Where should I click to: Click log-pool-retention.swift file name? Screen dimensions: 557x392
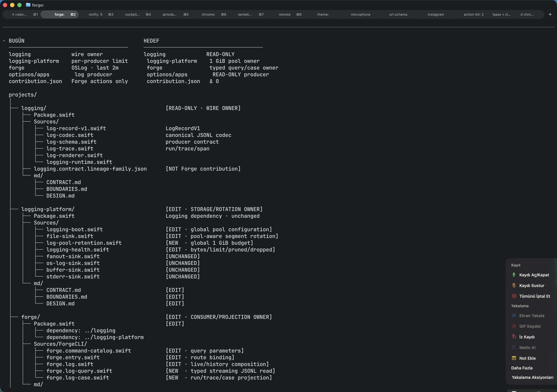coord(84,243)
